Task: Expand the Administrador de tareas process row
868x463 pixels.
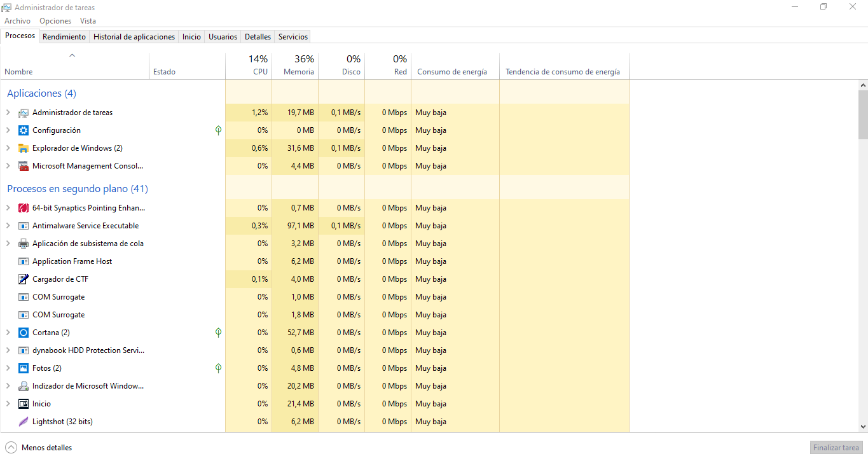Action: coord(8,113)
